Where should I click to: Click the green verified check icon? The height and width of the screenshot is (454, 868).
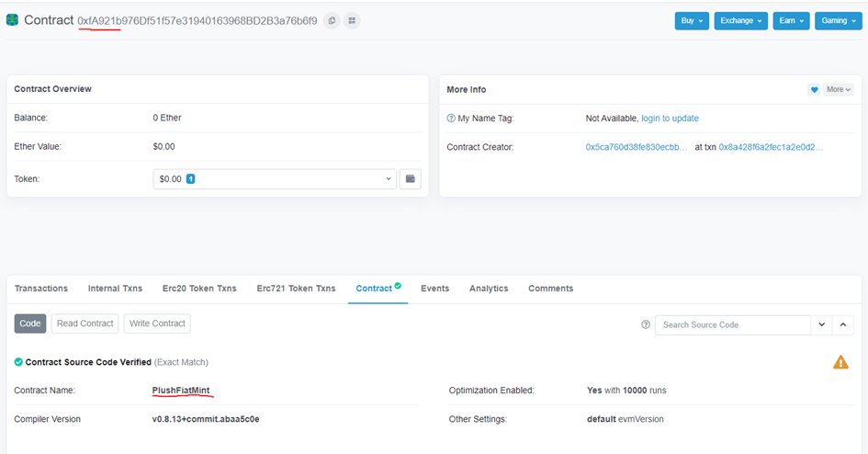click(18, 362)
